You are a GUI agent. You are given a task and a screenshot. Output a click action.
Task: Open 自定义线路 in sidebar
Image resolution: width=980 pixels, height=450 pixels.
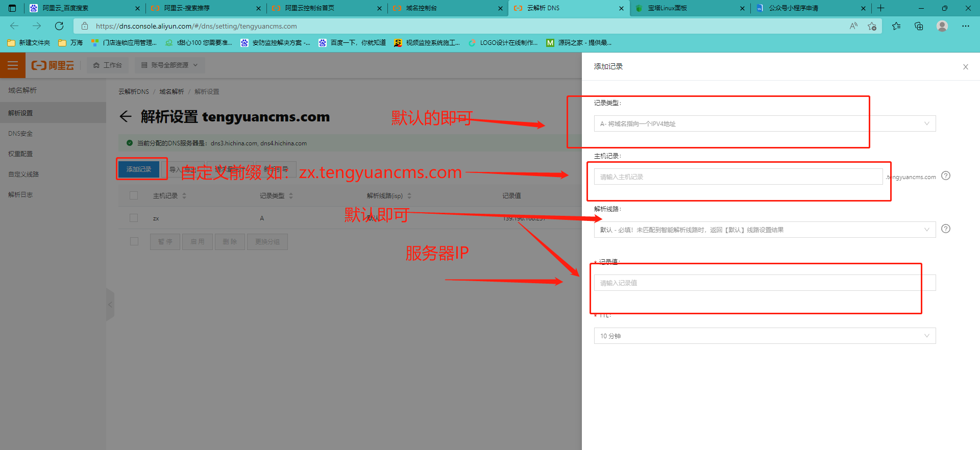[53, 174]
